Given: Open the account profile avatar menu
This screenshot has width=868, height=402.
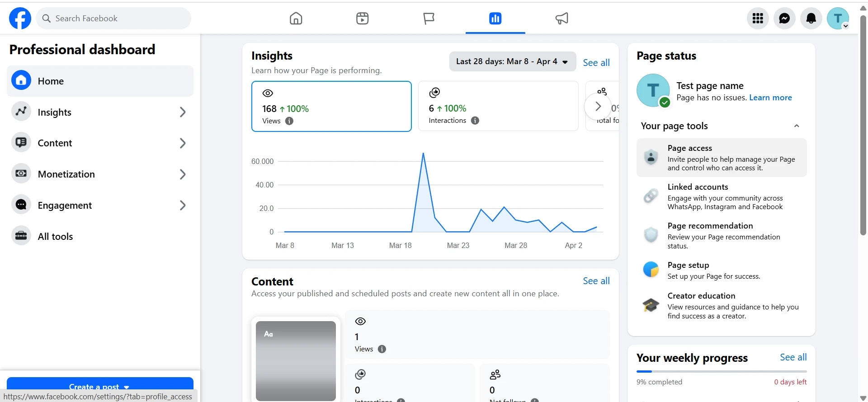Looking at the screenshot, I should [x=838, y=19].
